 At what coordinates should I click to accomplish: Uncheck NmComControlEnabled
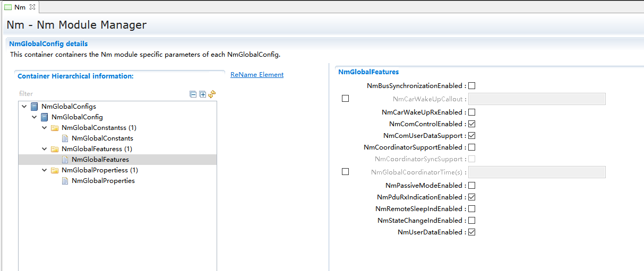[x=471, y=124]
